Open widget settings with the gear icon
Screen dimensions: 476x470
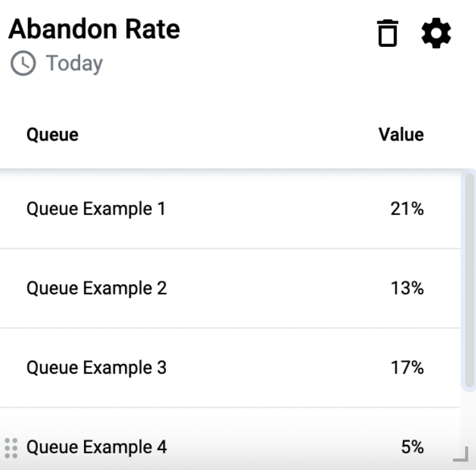(436, 33)
